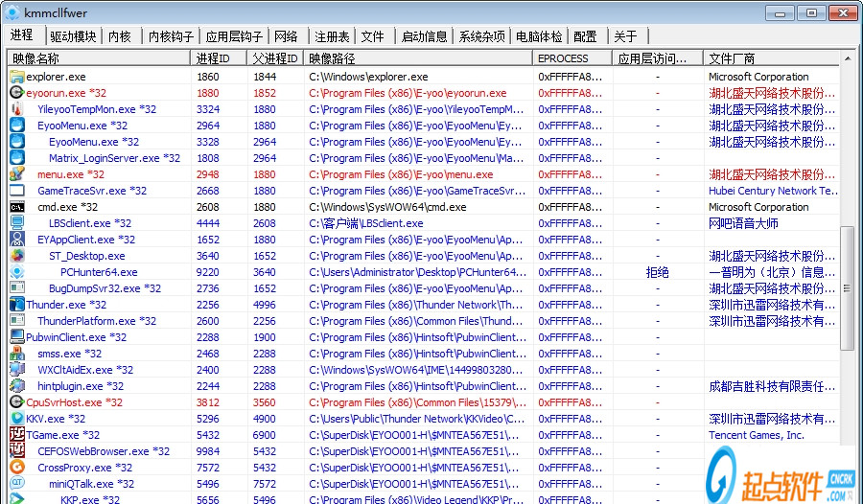Switch to the 驱动模块 tab

[73, 36]
